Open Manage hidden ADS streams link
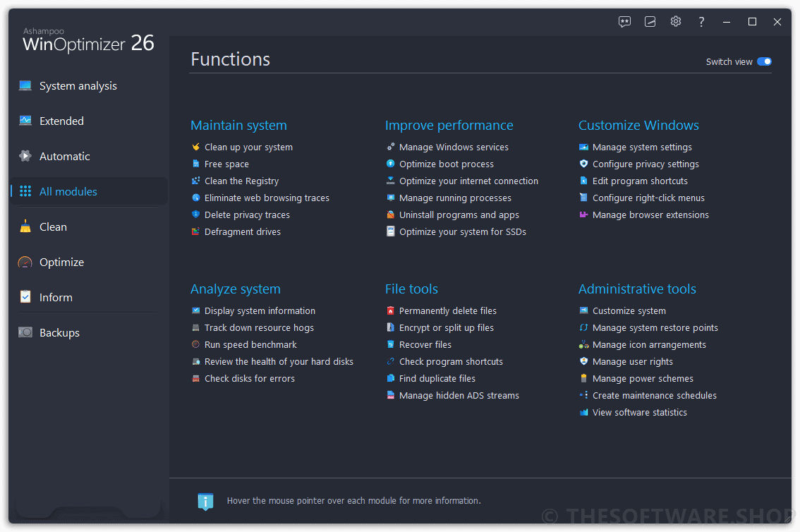The height and width of the screenshot is (532, 800). coord(459,395)
